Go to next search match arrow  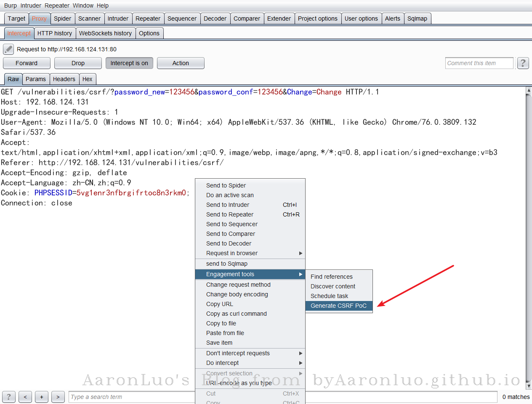coord(58,397)
